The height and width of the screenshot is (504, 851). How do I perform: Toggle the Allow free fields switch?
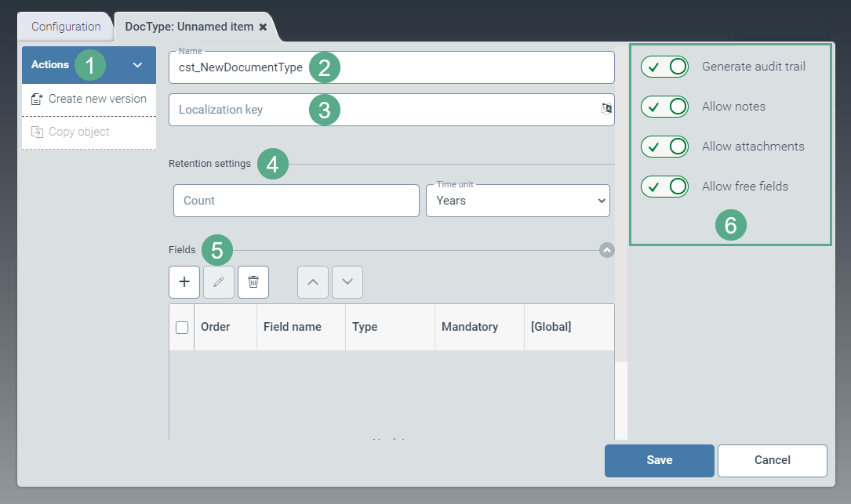[664, 187]
